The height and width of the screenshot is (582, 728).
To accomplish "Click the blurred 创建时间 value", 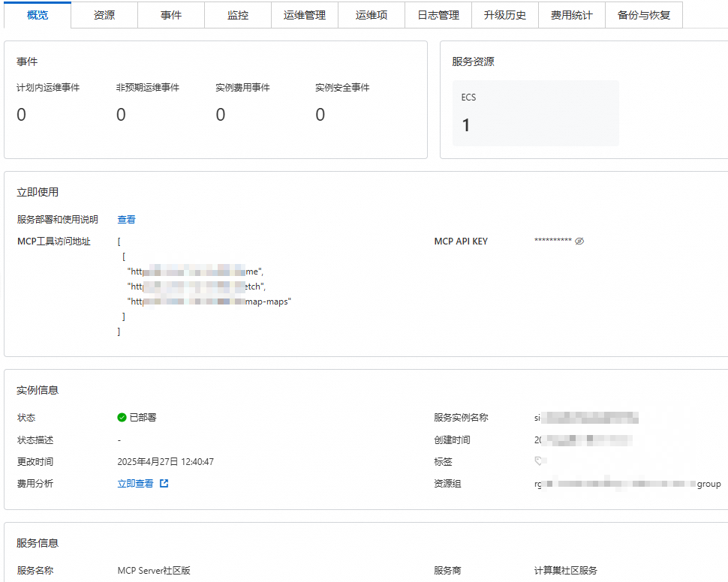I will (583, 440).
